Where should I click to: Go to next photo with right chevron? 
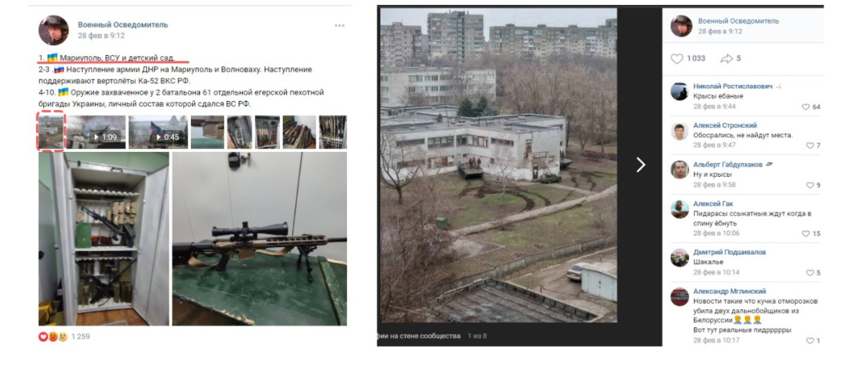point(640,164)
